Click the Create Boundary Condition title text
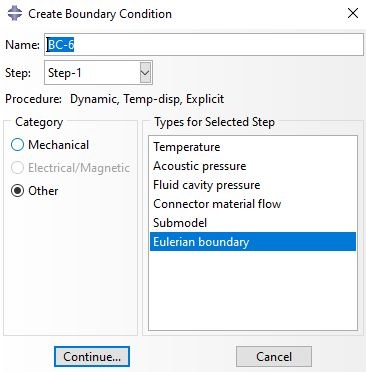 pyautogui.click(x=100, y=14)
